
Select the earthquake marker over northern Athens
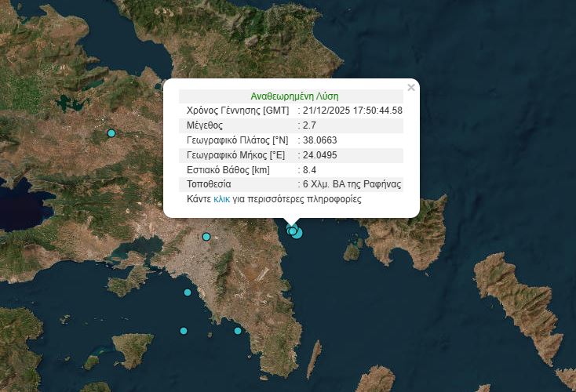coord(206,237)
